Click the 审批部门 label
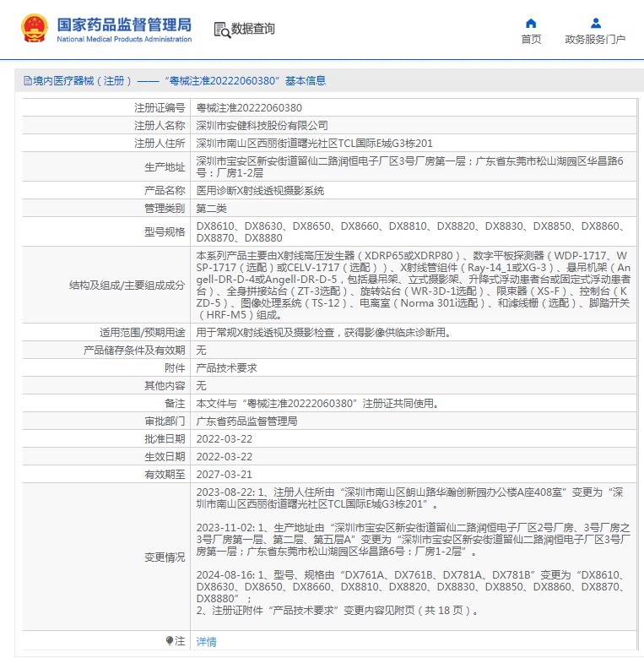 (x=165, y=421)
